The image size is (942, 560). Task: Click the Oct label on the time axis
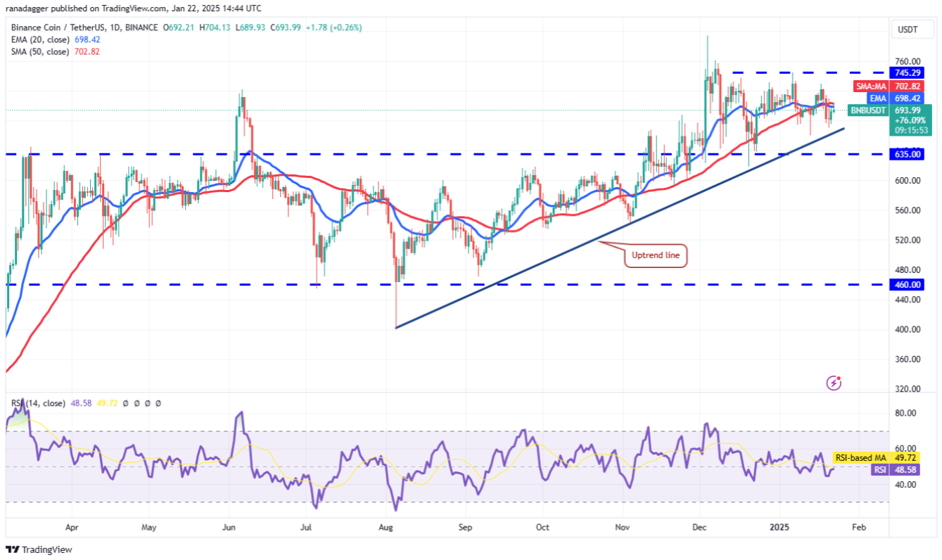coord(542,526)
